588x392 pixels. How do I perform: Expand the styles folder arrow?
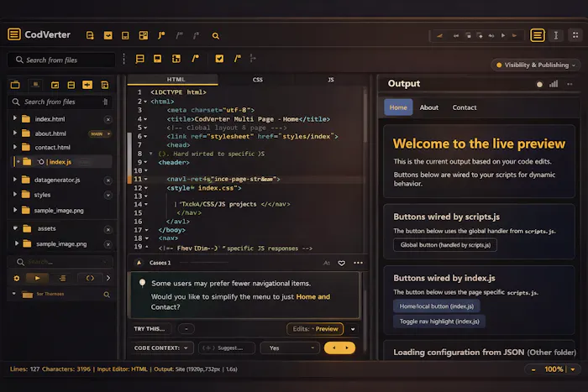pos(14,194)
